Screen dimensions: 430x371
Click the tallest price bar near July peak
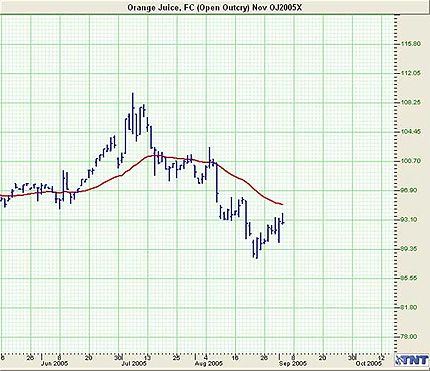133,113
